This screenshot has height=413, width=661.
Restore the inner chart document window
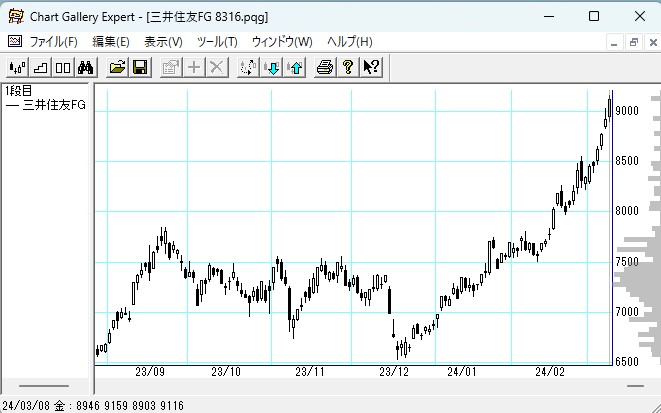click(x=634, y=42)
